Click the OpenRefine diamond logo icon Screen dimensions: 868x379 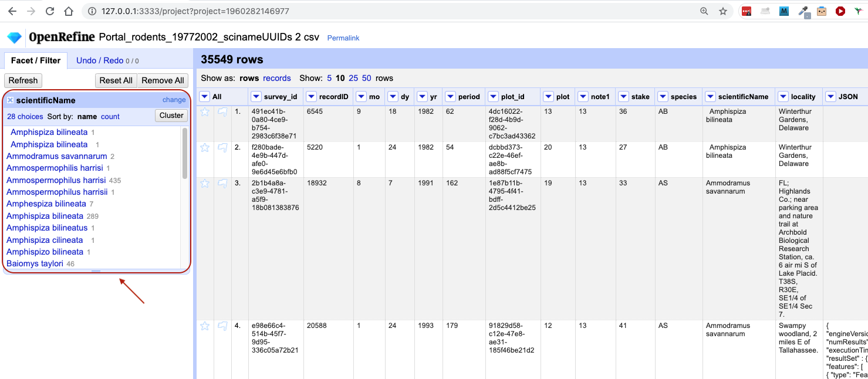[14, 38]
